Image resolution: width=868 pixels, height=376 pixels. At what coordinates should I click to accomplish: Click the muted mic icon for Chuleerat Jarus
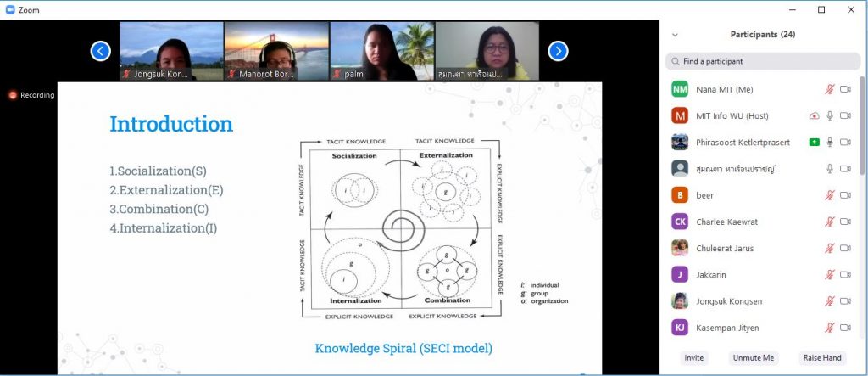tap(830, 249)
